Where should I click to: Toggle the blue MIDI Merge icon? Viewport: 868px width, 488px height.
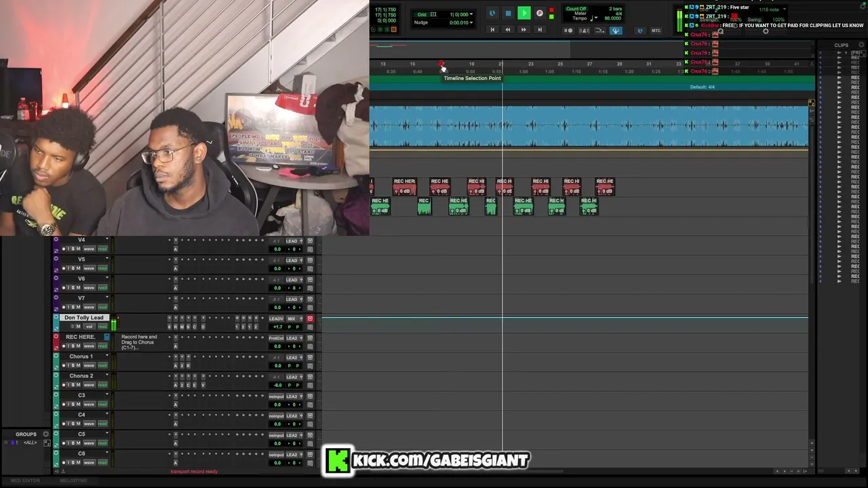pyautogui.click(x=616, y=30)
